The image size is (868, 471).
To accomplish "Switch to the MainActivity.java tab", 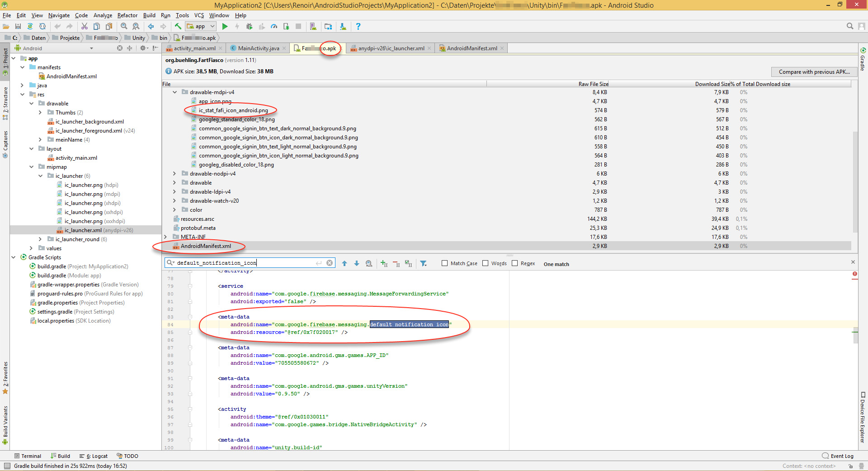I will pos(258,48).
